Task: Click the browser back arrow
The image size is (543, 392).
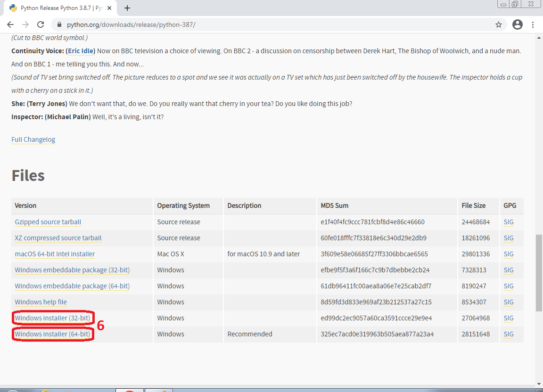Action: (x=10, y=24)
